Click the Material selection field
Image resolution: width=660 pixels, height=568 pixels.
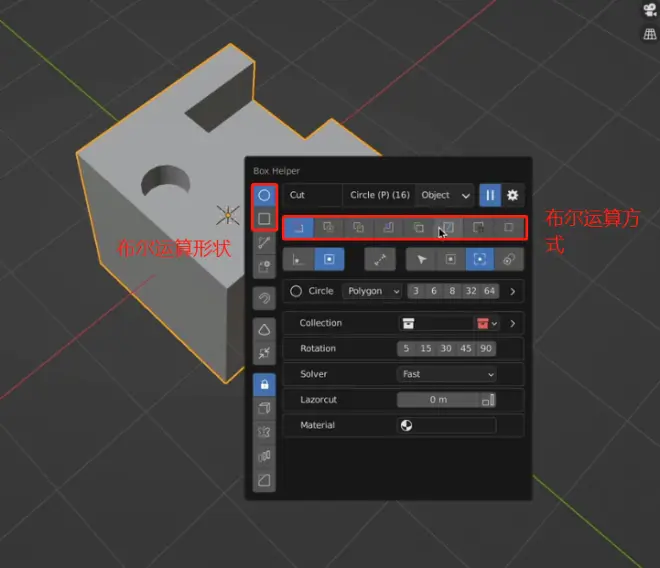coord(447,425)
